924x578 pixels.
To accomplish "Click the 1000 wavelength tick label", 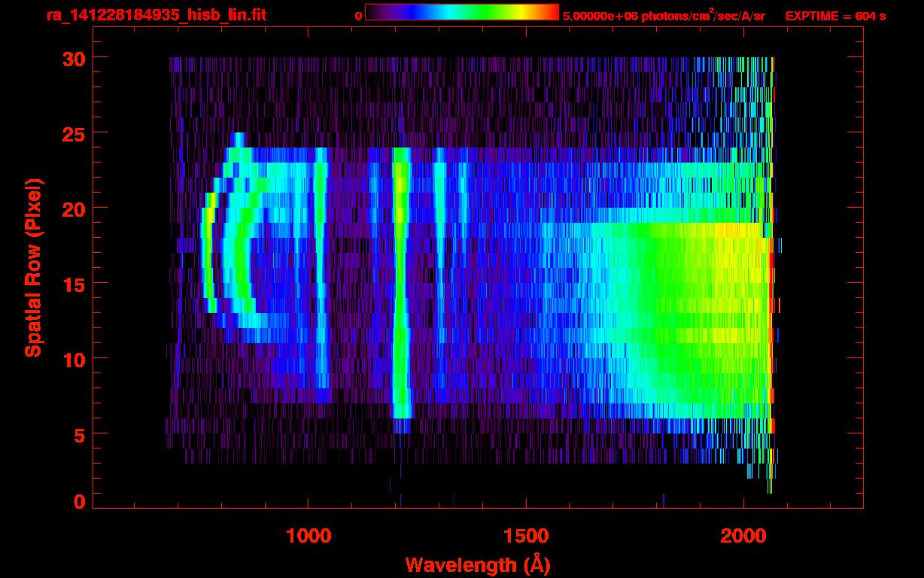I will tap(309, 535).
